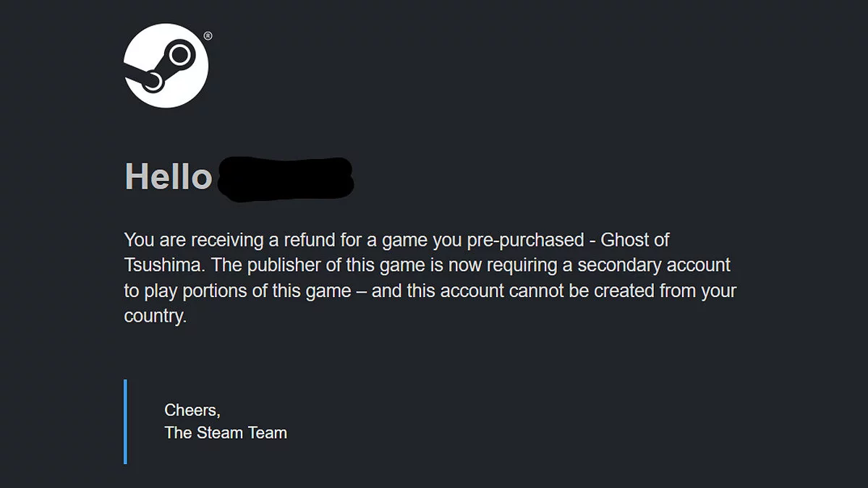868x488 pixels.
Task: Click the registered trademark symbol beside logo
Action: click(x=208, y=35)
